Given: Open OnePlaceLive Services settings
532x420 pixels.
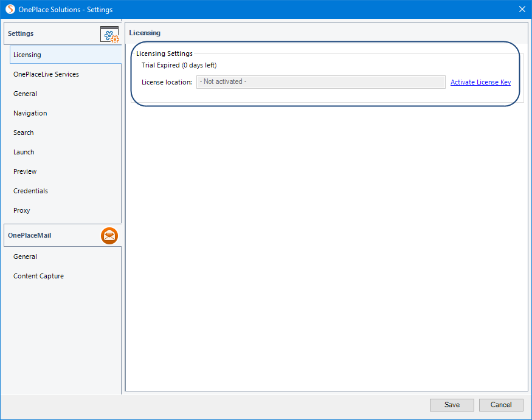Looking at the screenshot, I should (46, 74).
